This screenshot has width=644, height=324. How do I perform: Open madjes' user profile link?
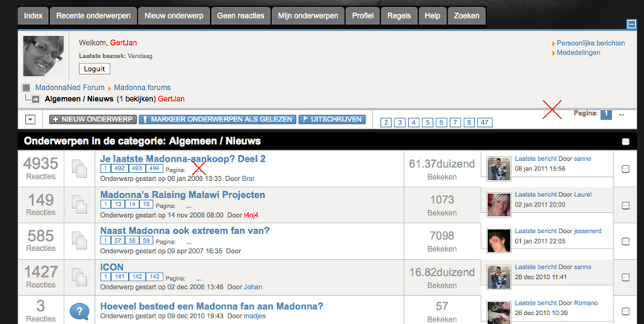[x=254, y=316]
